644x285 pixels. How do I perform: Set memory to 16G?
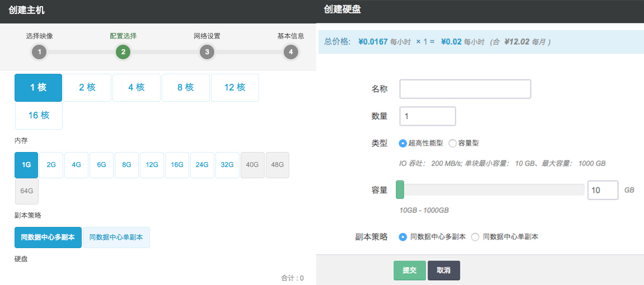pyautogui.click(x=177, y=165)
